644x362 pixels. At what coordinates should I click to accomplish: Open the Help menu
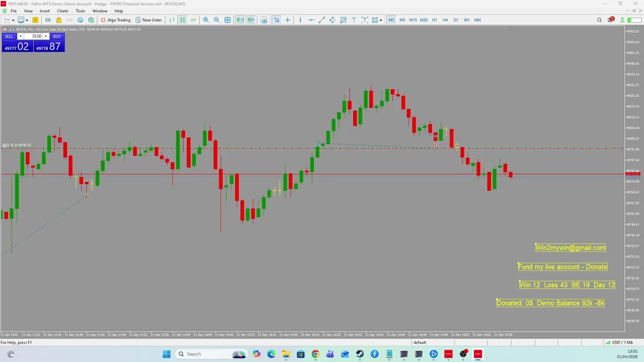click(x=119, y=11)
